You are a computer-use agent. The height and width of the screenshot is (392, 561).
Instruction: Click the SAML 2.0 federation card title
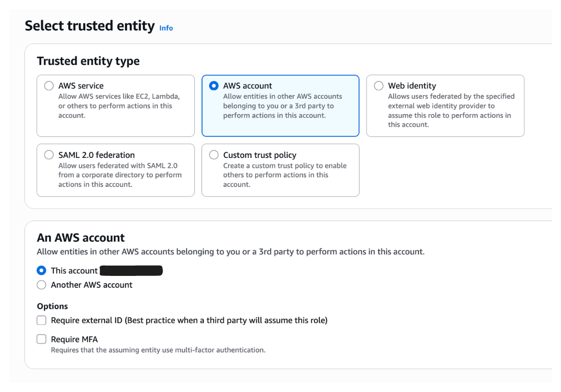click(97, 155)
